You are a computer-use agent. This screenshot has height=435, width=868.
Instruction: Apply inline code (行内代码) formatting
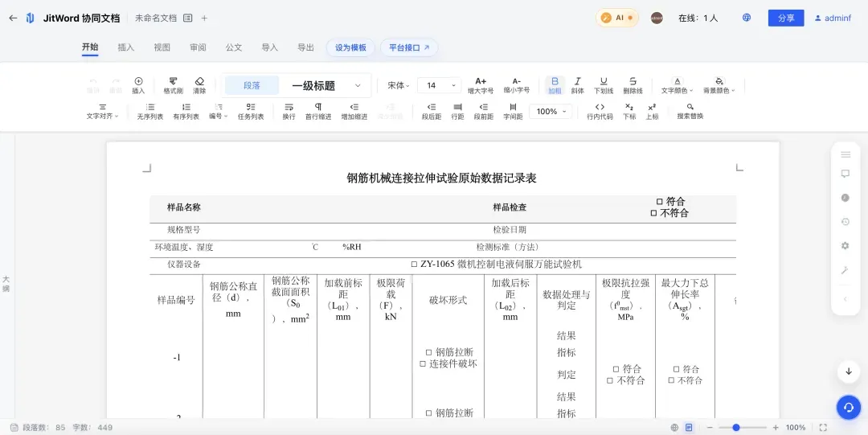coord(600,112)
